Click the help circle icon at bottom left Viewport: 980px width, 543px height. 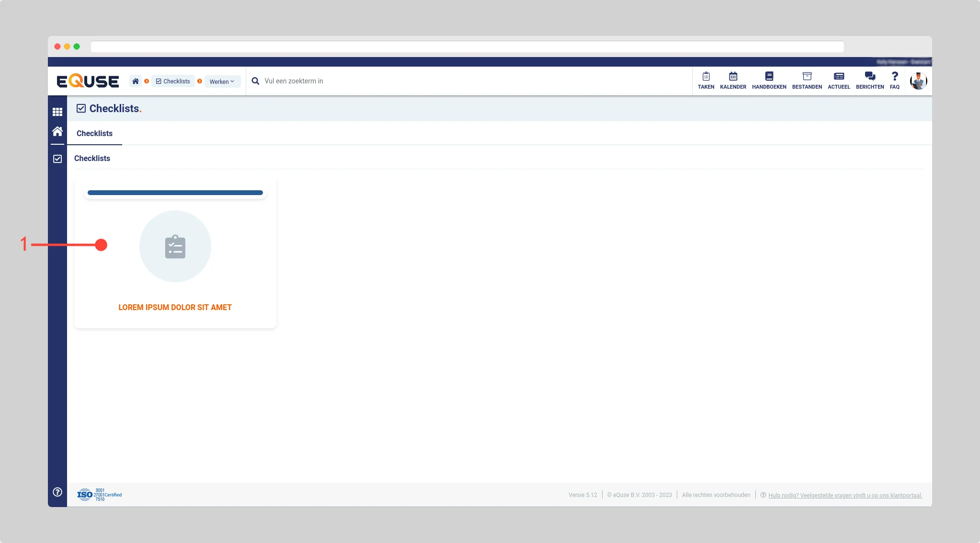[57, 492]
